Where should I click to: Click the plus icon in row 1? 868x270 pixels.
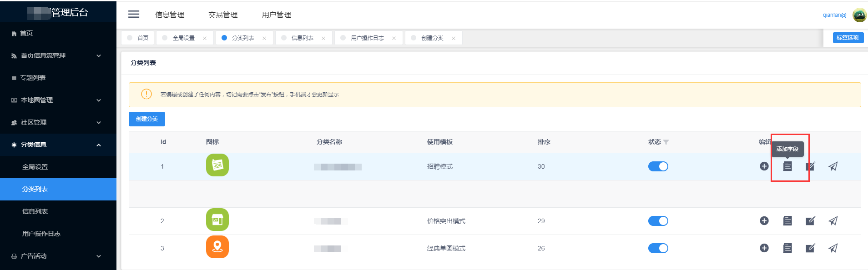click(764, 166)
